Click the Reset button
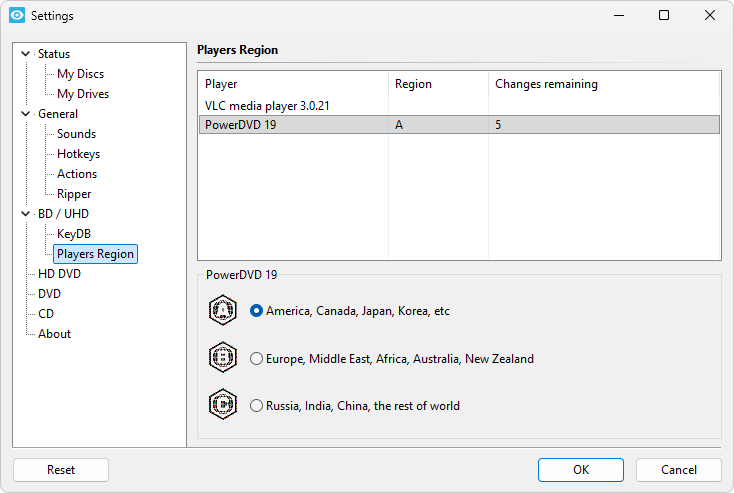Image resolution: width=734 pixels, height=493 pixels. [x=61, y=470]
